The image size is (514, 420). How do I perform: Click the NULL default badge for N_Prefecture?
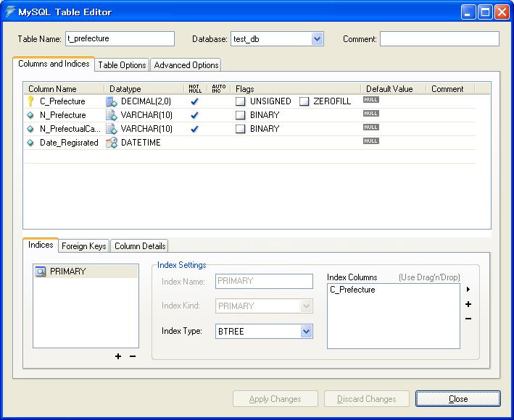[370, 113]
